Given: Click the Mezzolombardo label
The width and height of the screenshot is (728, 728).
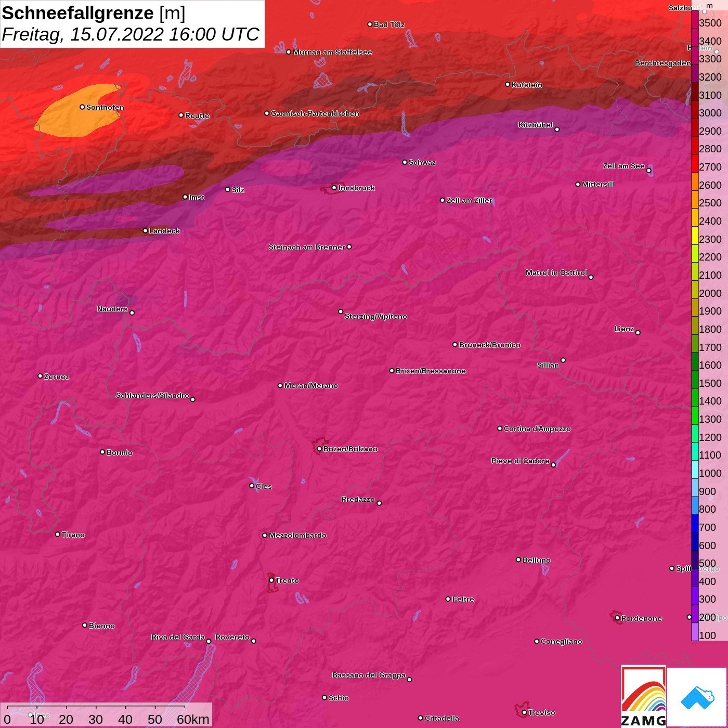Looking at the screenshot, I should pyautogui.click(x=297, y=535).
